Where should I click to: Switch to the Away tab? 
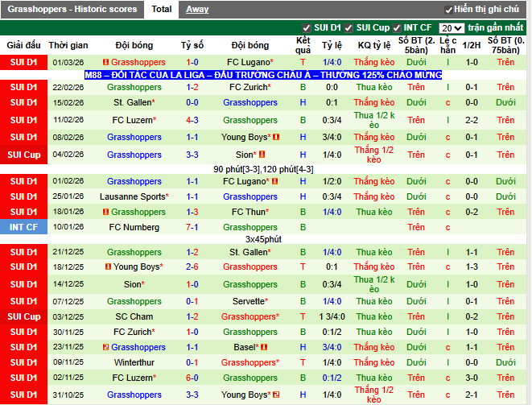pos(197,10)
